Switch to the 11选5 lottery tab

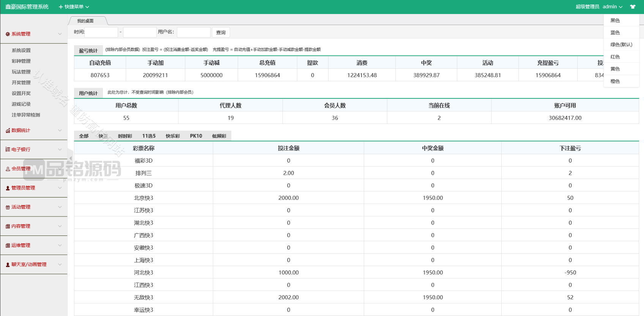tap(149, 136)
